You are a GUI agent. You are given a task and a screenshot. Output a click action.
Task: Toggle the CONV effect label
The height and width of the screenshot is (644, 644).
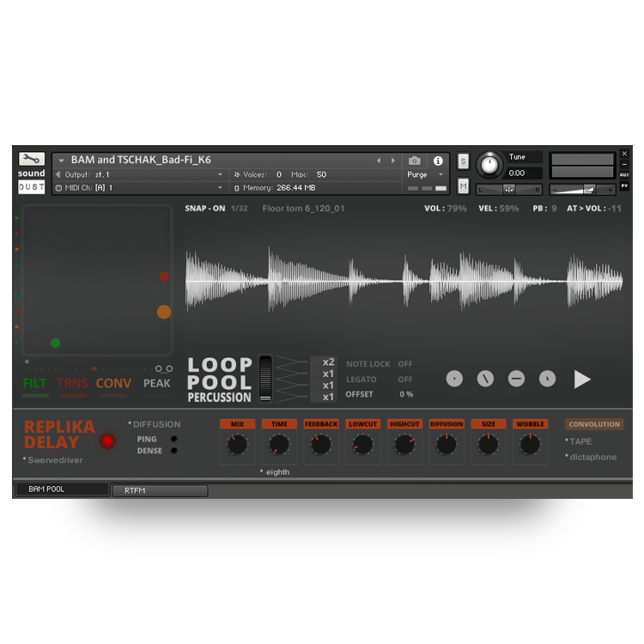(113, 383)
